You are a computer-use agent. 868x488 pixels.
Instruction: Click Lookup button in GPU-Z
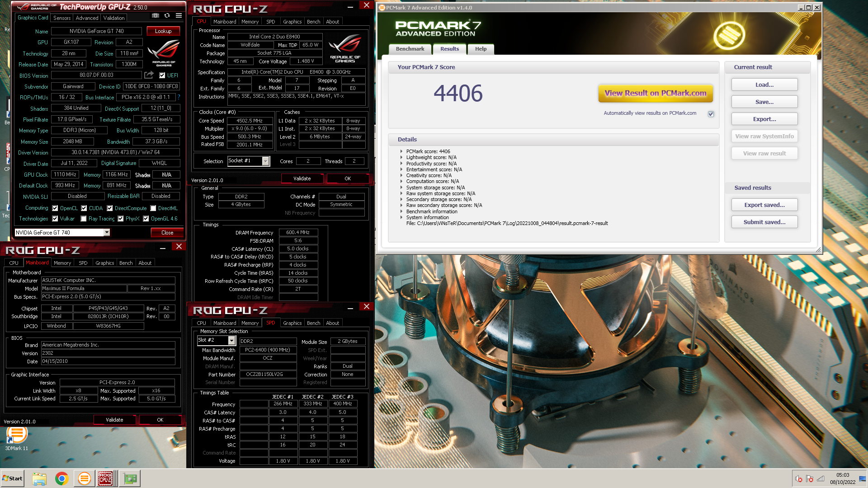[163, 31]
